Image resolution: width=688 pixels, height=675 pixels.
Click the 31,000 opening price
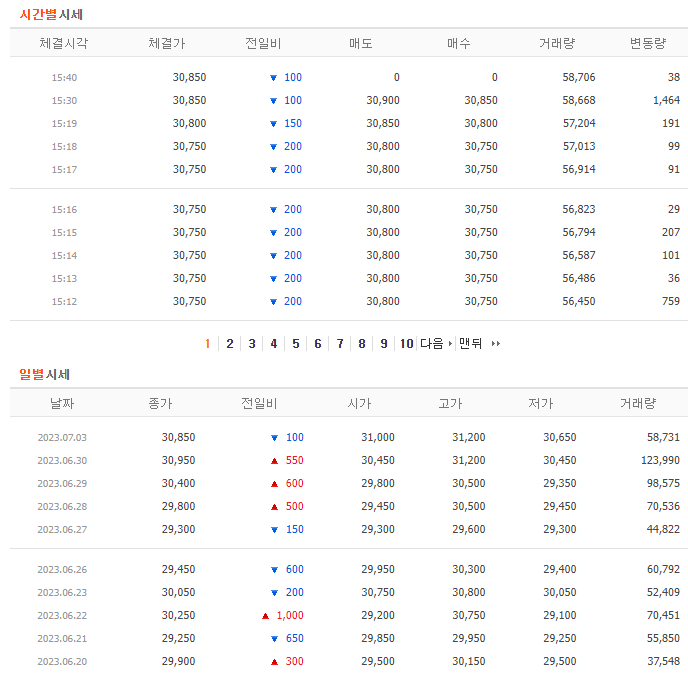[x=378, y=437]
